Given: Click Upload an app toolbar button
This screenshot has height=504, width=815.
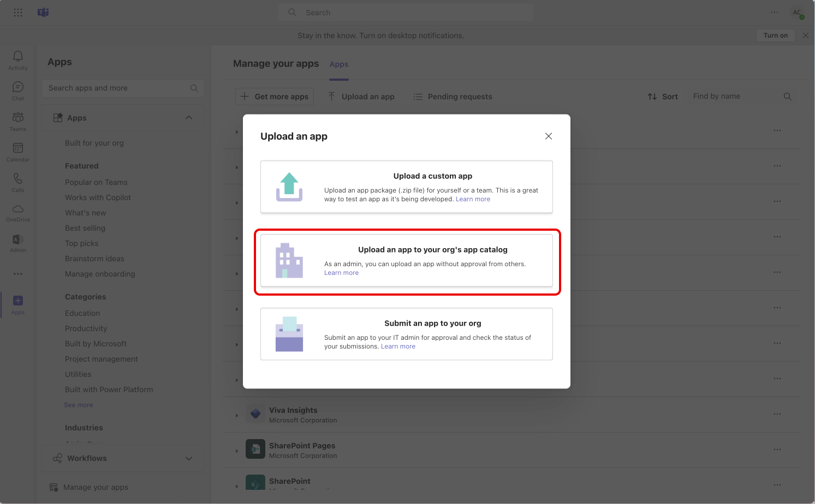Looking at the screenshot, I should click(361, 97).
